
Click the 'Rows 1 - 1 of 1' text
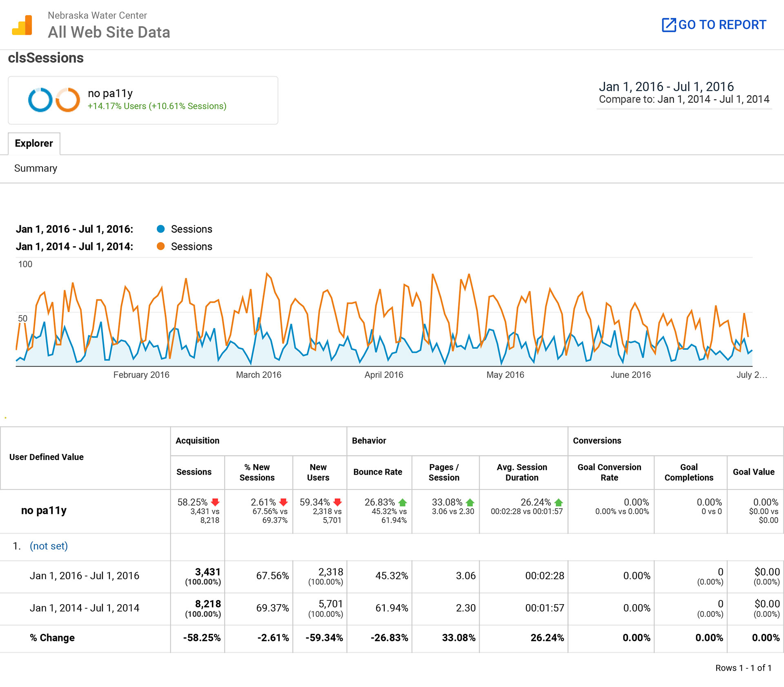(743, 668)
